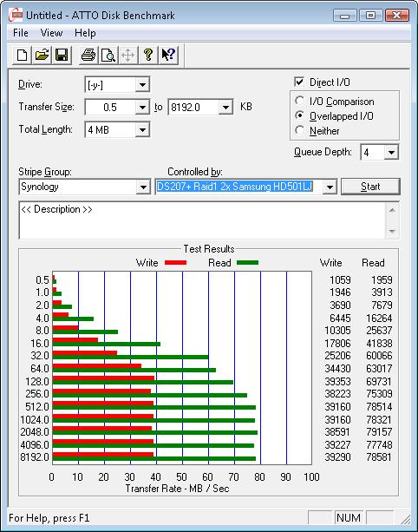Expand the Drive dropdown
Image resolution: width=418 pixels, height=532 pixels.
(142, 84)
